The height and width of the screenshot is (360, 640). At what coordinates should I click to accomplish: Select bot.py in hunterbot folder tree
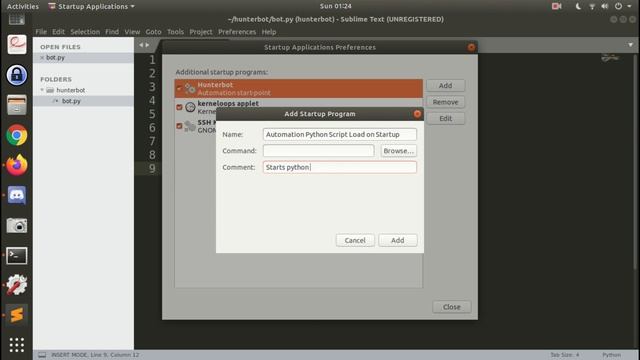71,101
